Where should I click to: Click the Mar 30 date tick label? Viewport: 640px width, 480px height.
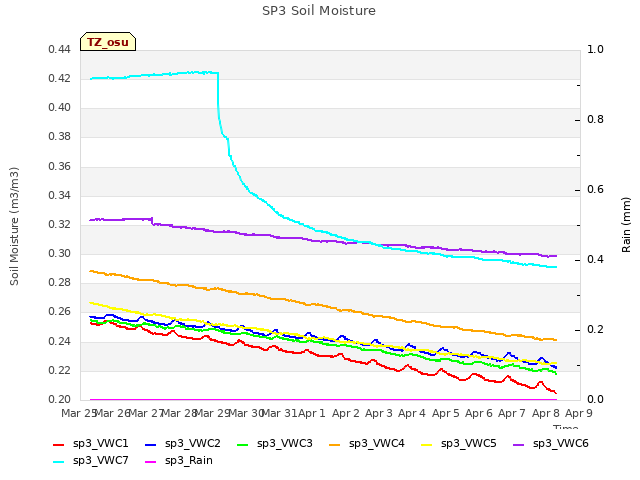[246, 413]
